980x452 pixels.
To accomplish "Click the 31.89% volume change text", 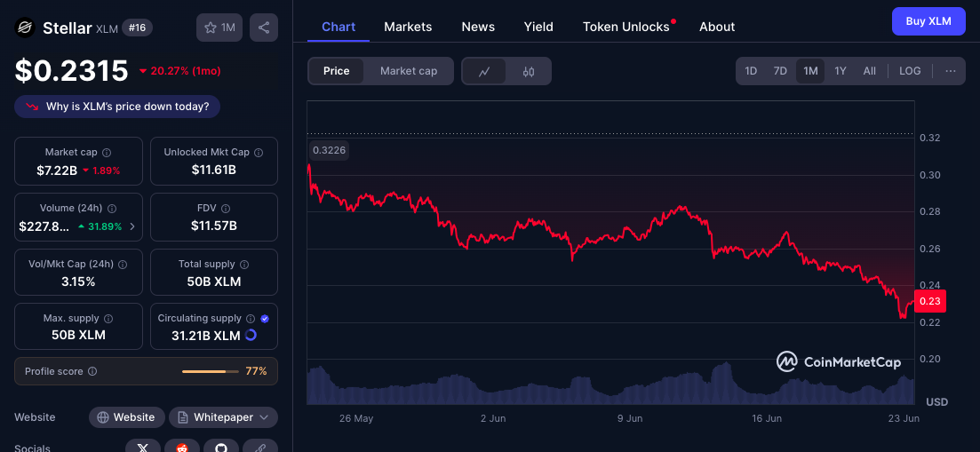I will tap(105, 226).
